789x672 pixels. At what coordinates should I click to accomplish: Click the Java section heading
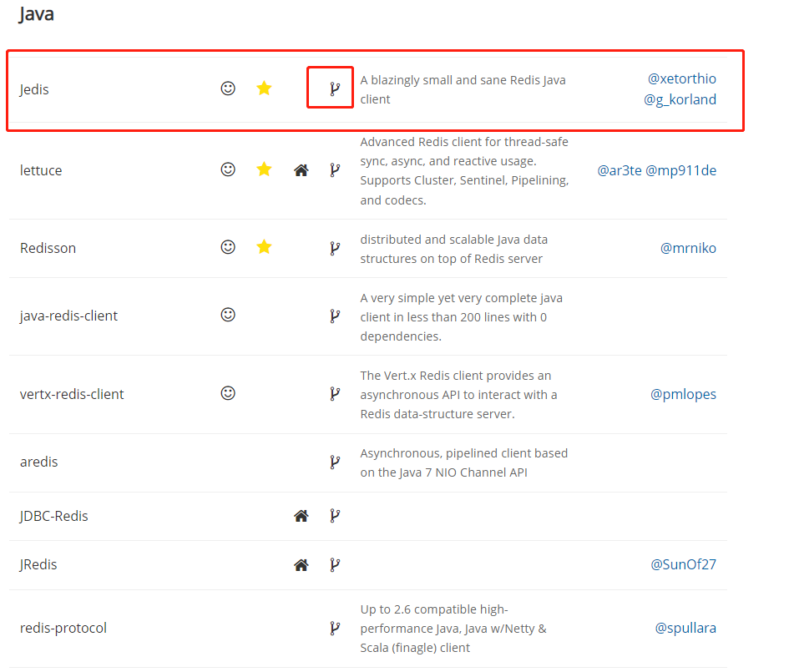(36, 13)
